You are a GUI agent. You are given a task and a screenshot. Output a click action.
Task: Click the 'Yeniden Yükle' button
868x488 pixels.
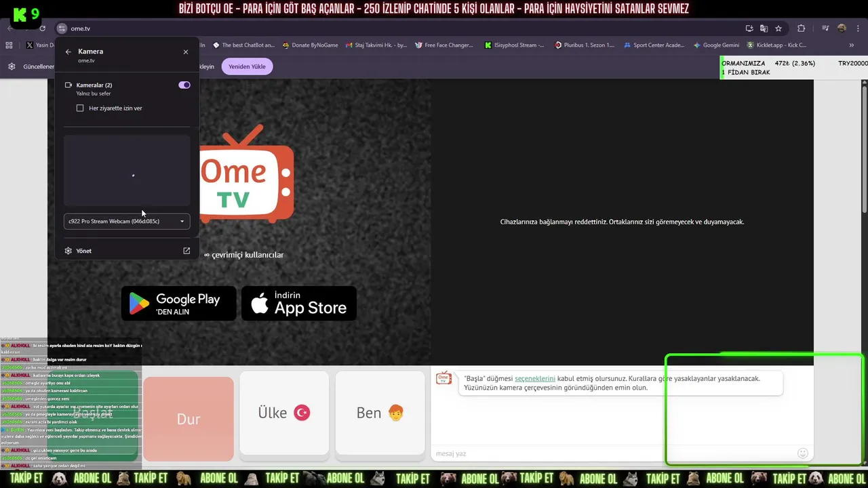pyautogui.click(x=247, y=66)
